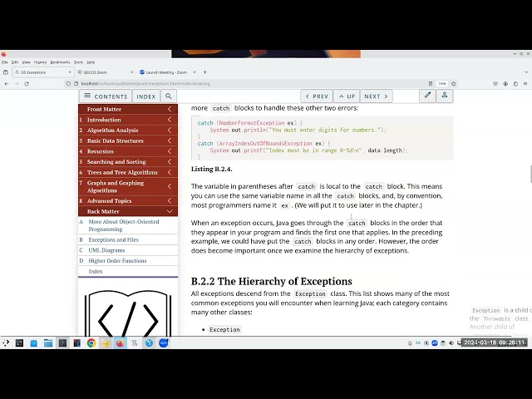Click the pencil edit icon
This screenshot has width=532, height=399.
427,96
